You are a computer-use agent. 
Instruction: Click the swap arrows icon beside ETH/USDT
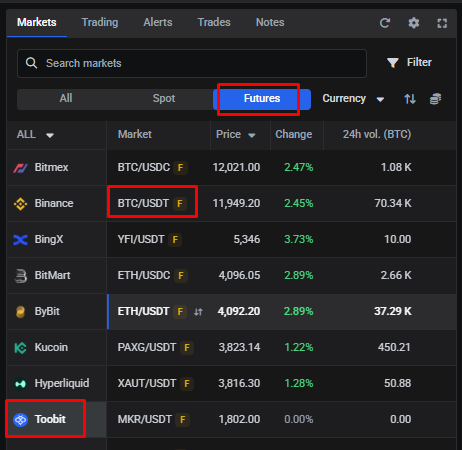[x=198, y=312]
